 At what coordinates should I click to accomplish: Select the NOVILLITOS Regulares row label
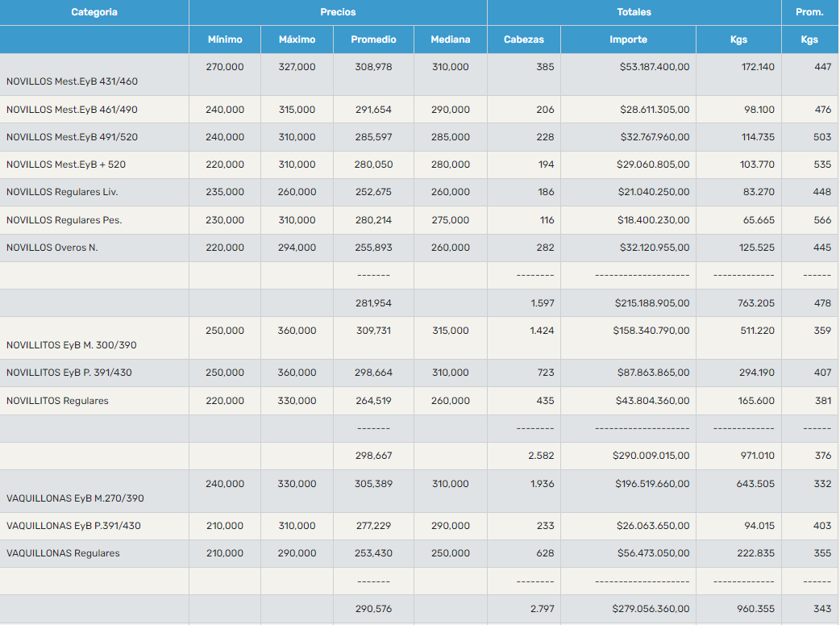[57, 401]
